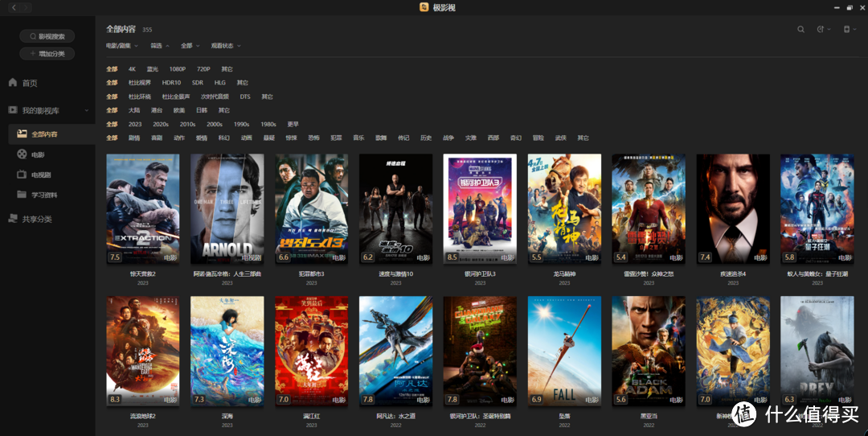
Task: Open the 深海 poster
Action: coord(227,352)
